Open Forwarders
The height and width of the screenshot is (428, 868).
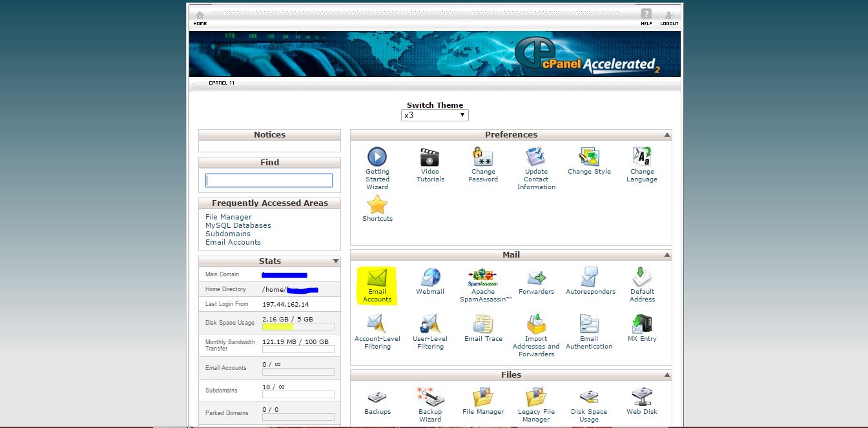[x=536, y=281]
